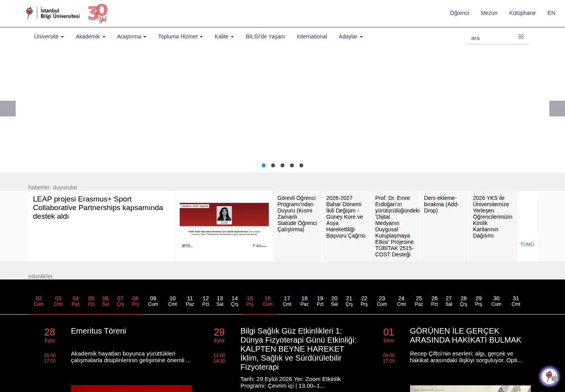Go to the next carousel slide
Viewport: 565px width, 392px height.
pyautogui.click(x=557, y=109)
